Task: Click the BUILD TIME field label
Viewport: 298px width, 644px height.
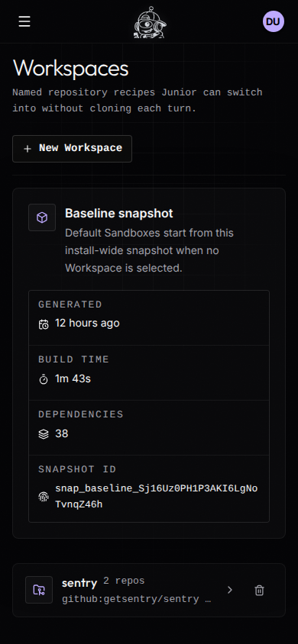Action: click(x=73, y=359)
